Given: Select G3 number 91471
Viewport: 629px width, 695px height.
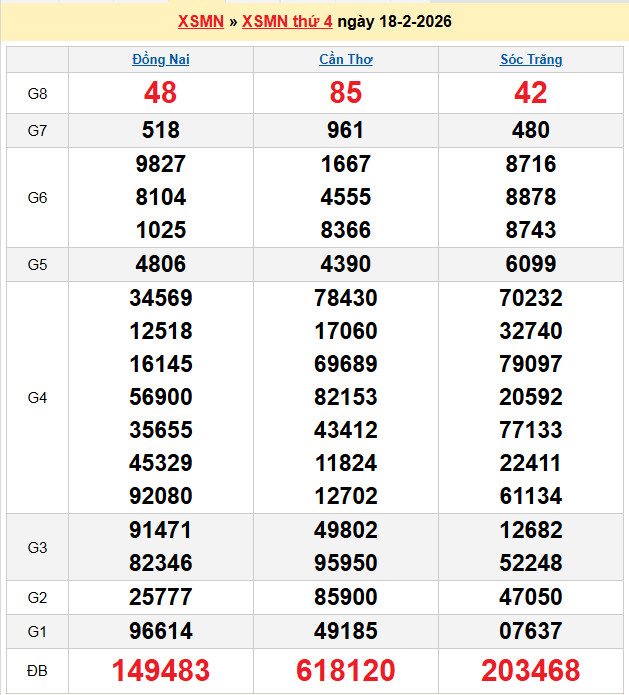Looking at the screenshot, I should (x=161, y=530).
